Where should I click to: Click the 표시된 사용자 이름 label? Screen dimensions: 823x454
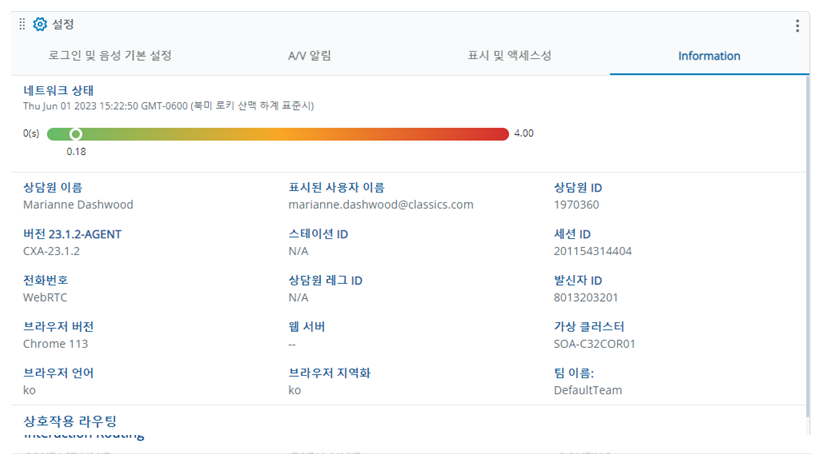(x=336, y=187)
